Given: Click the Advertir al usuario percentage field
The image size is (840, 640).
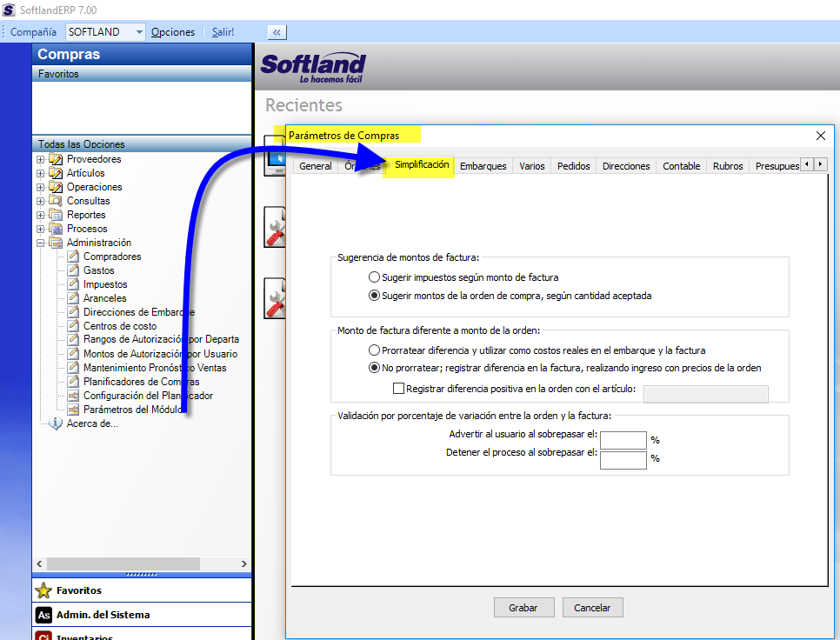Looking at the screenshot, I should [x=623, y=440].
